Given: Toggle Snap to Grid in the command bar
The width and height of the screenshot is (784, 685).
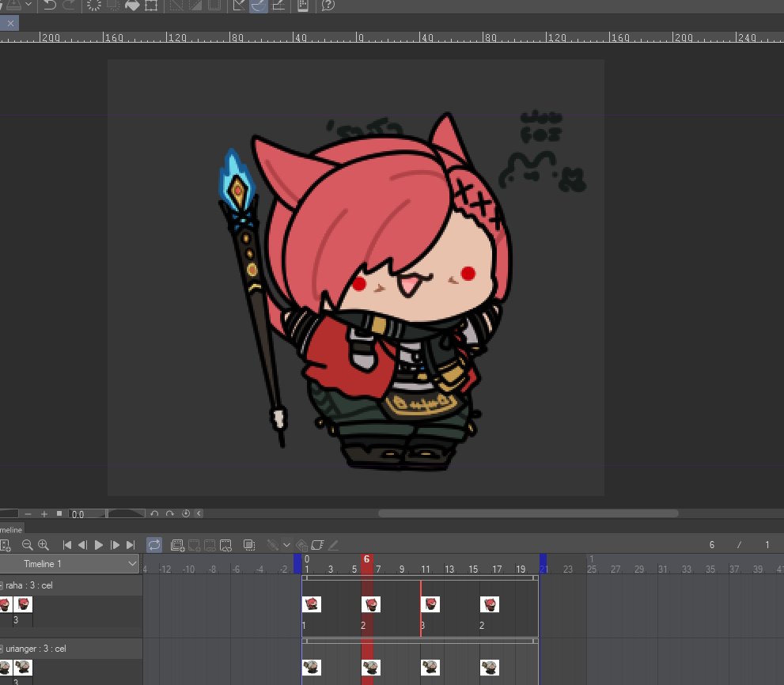Looking at the screenshot, I should pos(278,5).
